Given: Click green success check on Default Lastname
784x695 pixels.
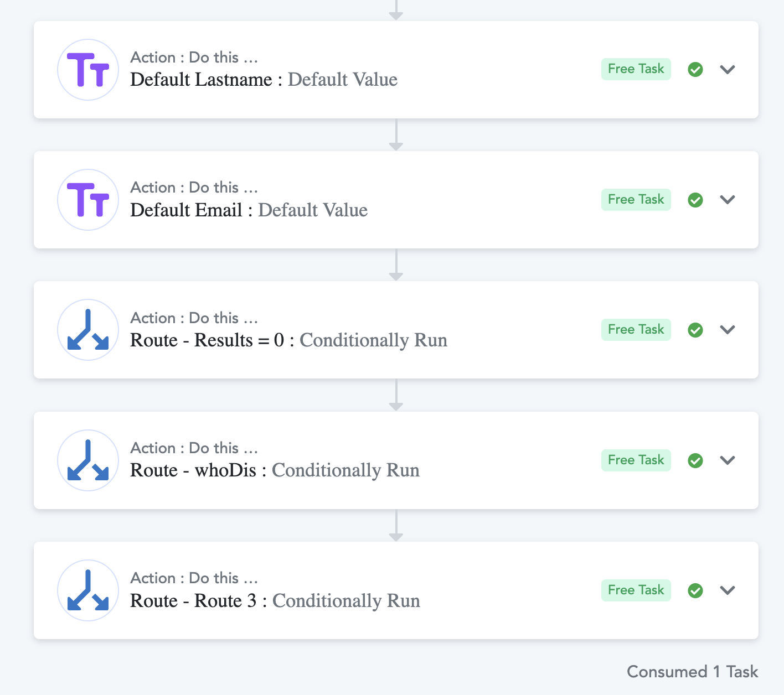Looking at the screenshot, I should click(x=695, y=69).
